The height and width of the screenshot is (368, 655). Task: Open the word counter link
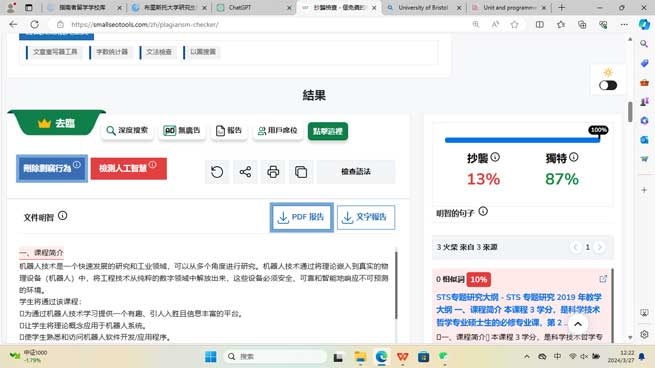[x=112, y=52]
